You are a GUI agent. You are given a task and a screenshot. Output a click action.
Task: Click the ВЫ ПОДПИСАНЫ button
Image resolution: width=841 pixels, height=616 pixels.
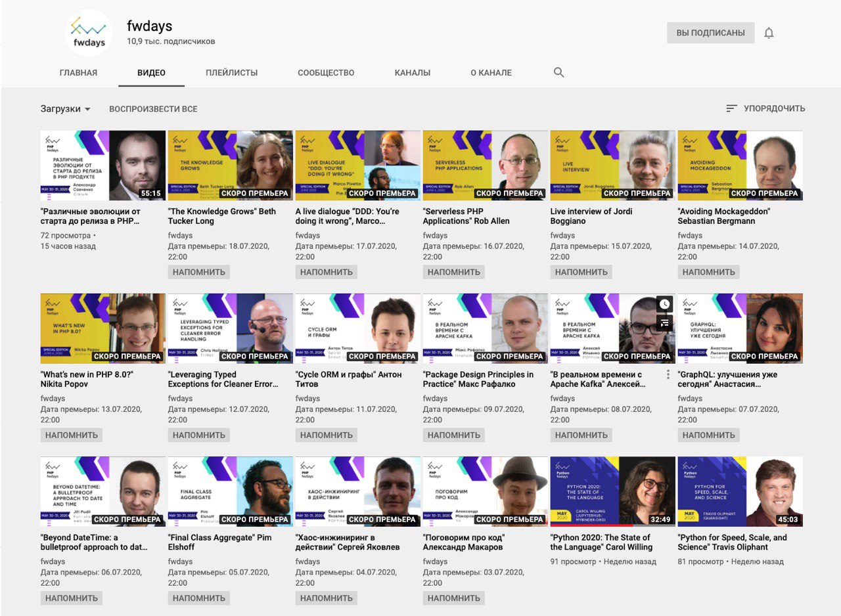pos(711,33)
